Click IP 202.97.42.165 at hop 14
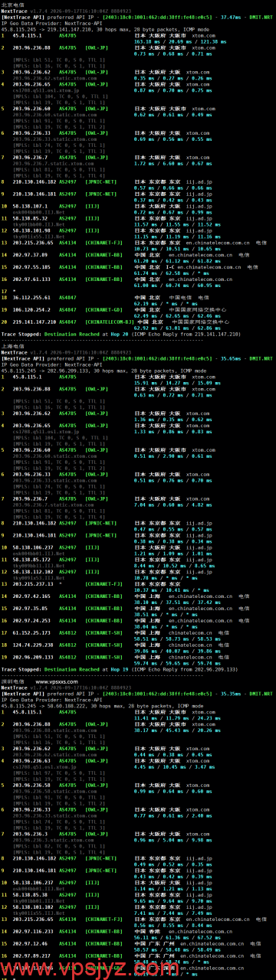Screen dimensions: 276x980 pos(31,596)
